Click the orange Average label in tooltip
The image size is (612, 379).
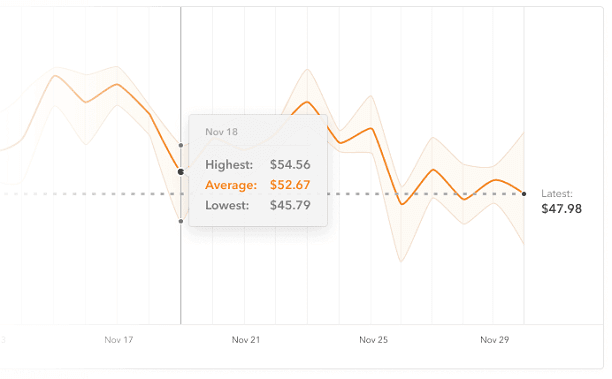[x=231, y=185]
